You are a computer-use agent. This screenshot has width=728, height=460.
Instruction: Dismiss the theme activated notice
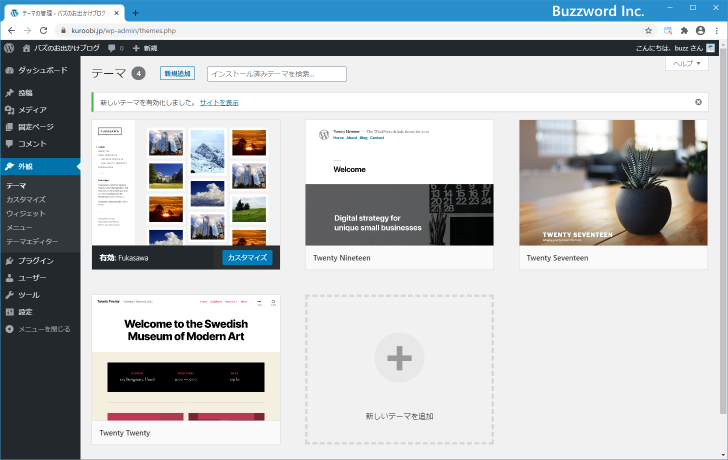tap(698, 102)
